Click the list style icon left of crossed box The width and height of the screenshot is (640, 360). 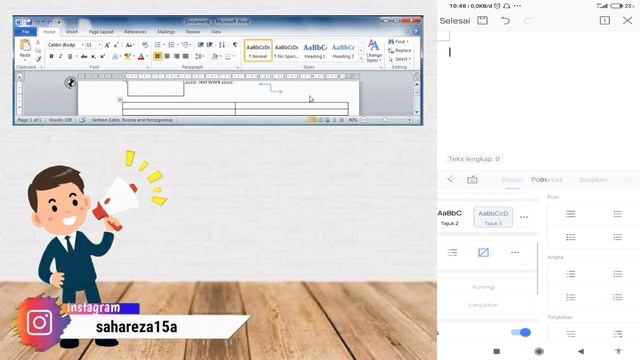(x=453, y=253)
